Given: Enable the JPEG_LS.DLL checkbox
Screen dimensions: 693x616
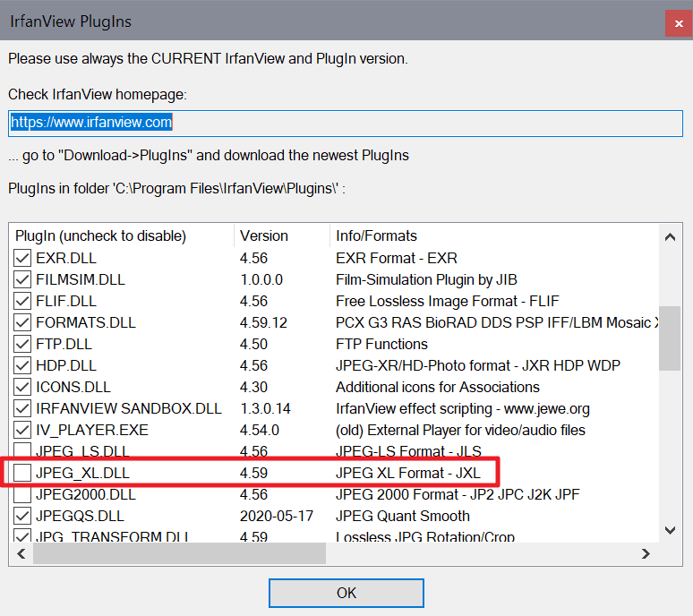Looking at the screenshot, I should [22, 450].
